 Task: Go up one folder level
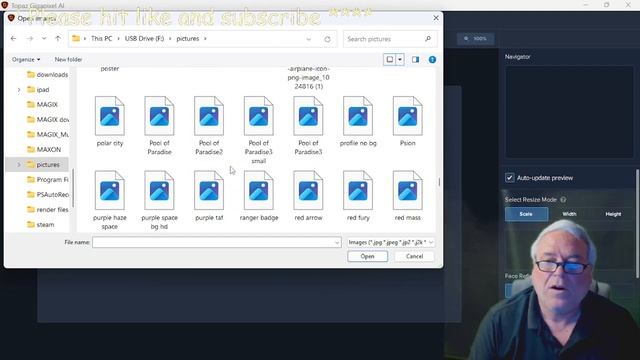pyautogui.click(x=58, y=39)
